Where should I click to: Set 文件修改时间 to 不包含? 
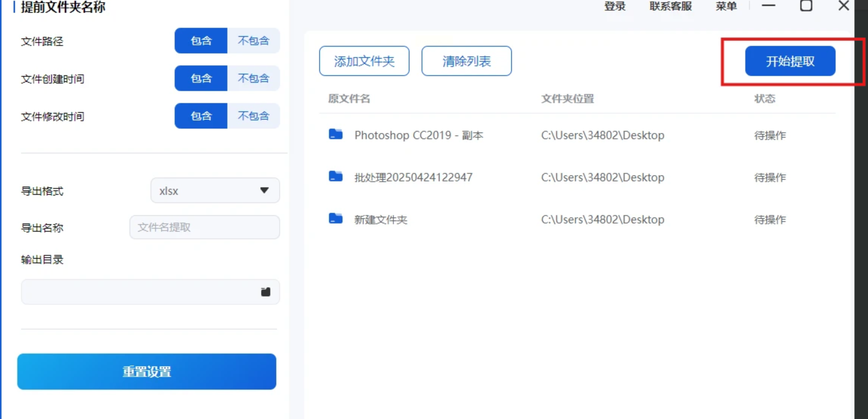coord(253,116)
